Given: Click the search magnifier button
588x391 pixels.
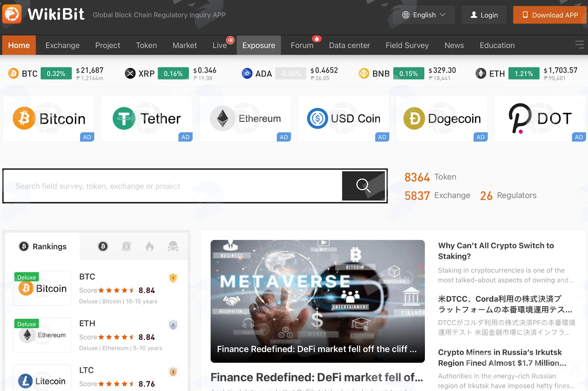Looking at the screenshot, I should pos(363,186).
